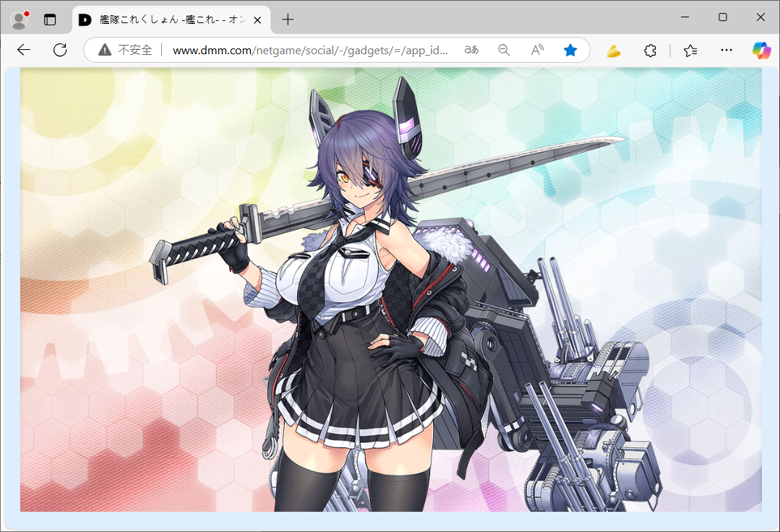This screenshot has height=532, width=780.
Task: Close the browser window
Action: pos(760,17)
